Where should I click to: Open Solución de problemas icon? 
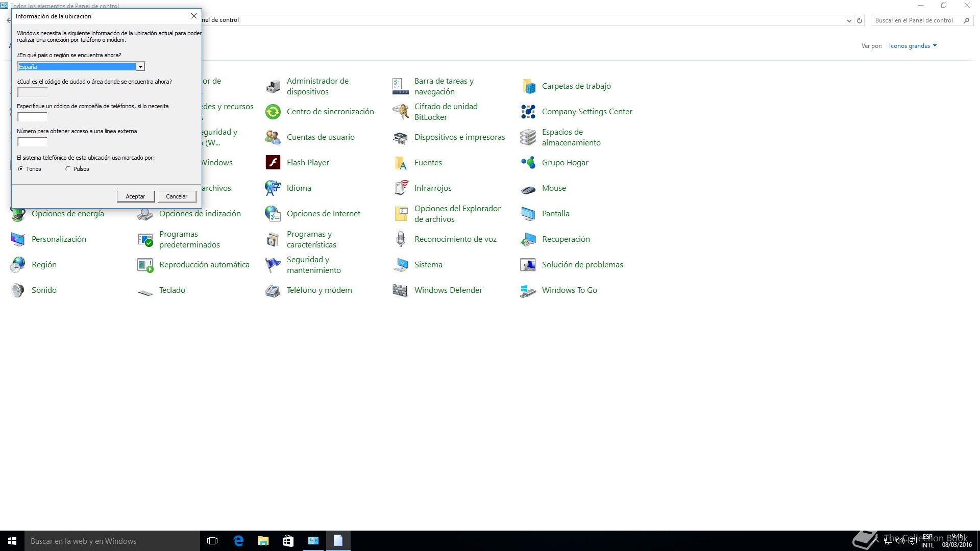coord(528,265)
